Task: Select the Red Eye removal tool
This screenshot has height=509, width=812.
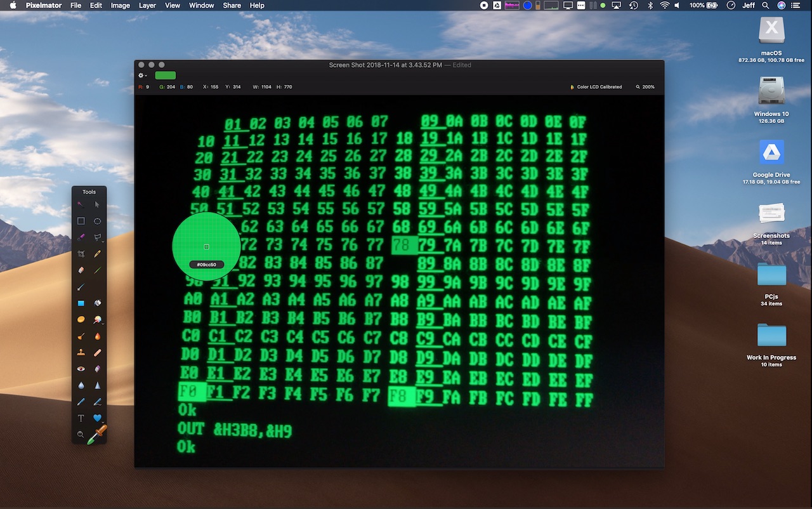Action: (81, 369)
